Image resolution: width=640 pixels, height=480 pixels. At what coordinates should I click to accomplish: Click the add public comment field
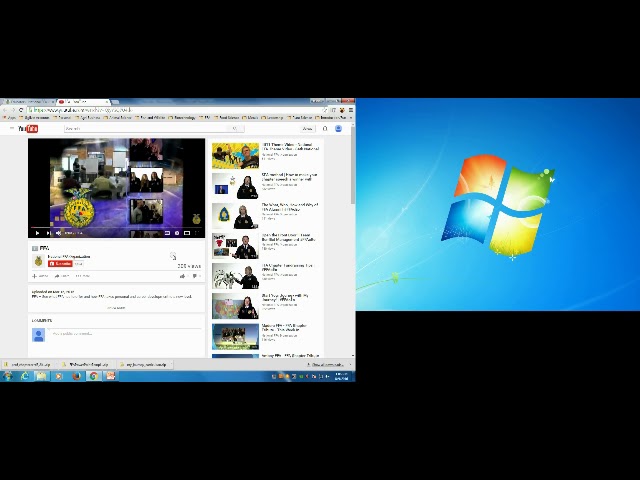tap(124, 334)
